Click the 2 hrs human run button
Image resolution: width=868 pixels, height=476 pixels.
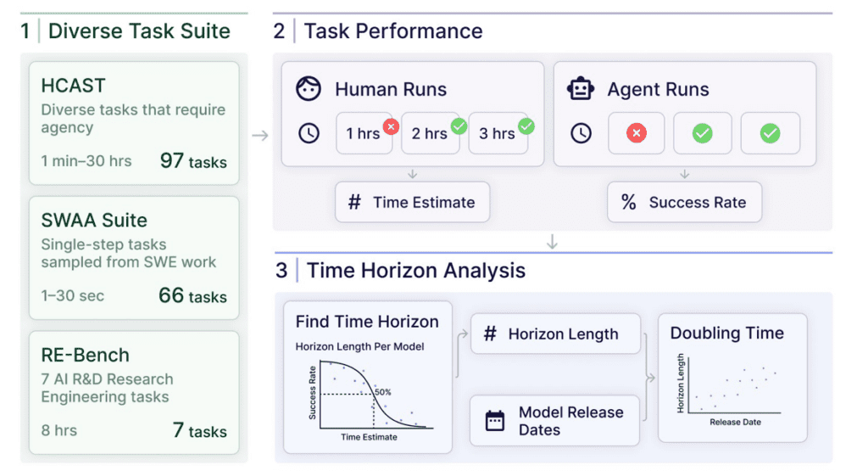[431, 133]
